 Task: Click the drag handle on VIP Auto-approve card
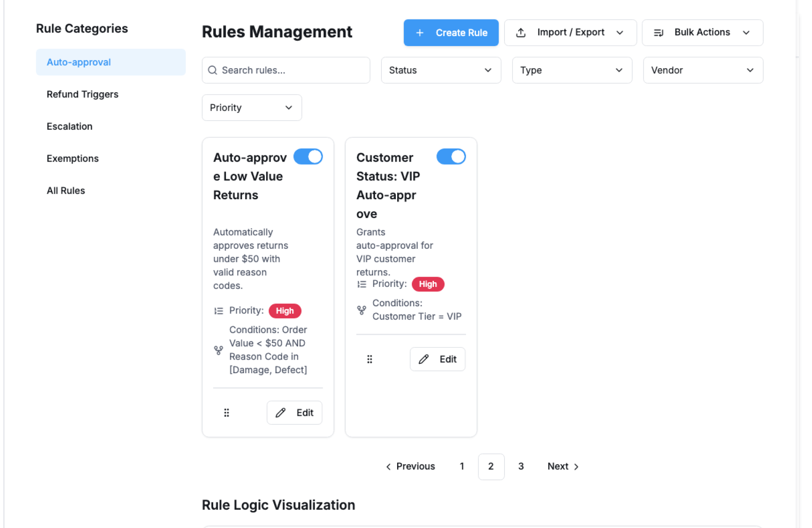370,359
